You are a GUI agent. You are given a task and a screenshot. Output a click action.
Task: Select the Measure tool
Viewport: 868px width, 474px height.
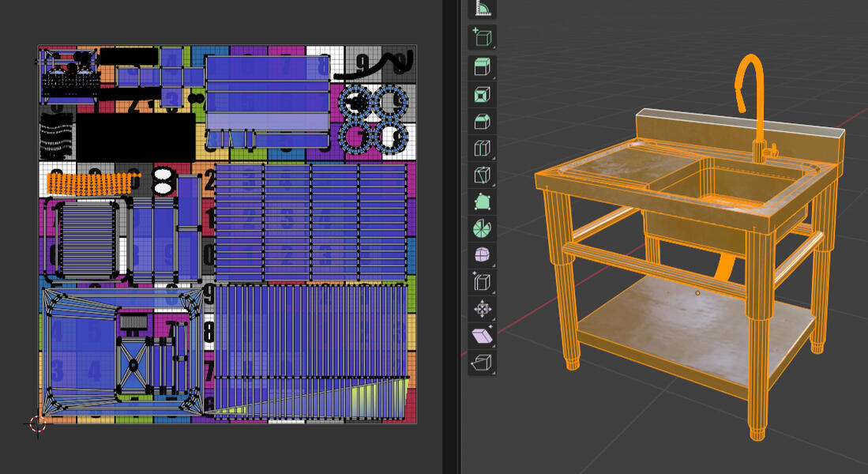482,9
